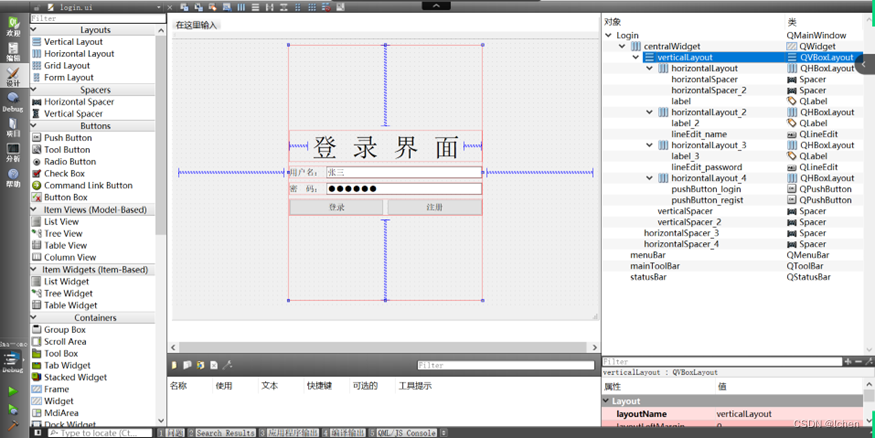Screen dimensions: 875x438
Task: Apply Lay Out Vertically from toolbar
Action: [x=255, y=7]
